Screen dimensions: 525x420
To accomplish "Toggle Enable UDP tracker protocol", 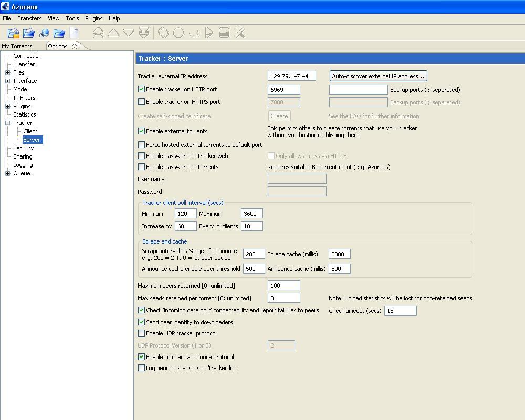I will [x=141, y=333].
